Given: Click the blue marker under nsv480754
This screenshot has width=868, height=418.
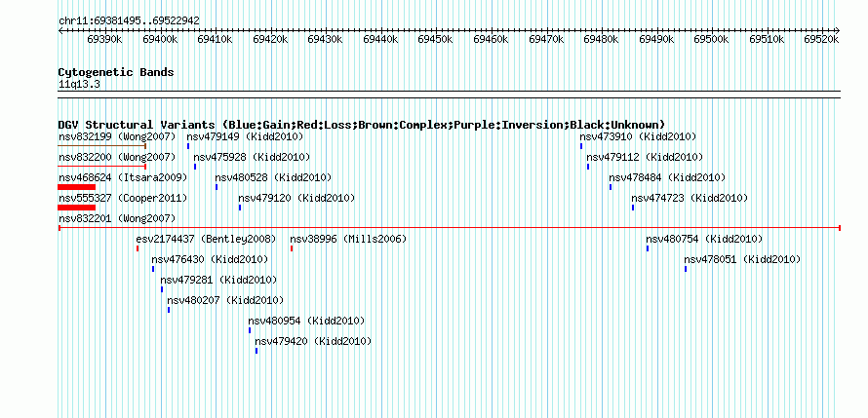Looking at the screenshot, I should [x=648, y=248].
